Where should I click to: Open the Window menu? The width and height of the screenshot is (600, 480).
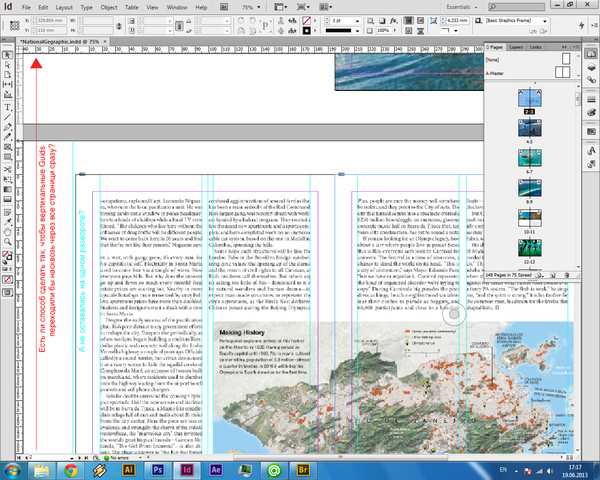[176, 7]
